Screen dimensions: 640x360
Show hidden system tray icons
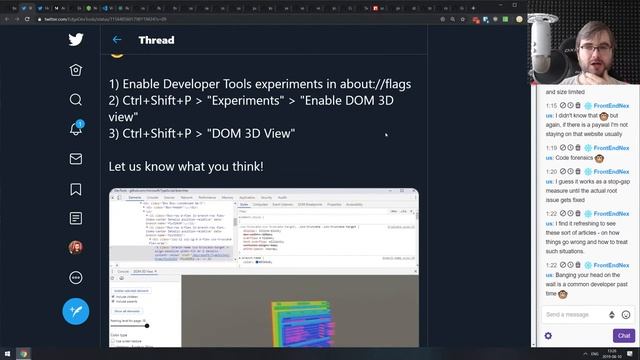click(x=585, y=354)
